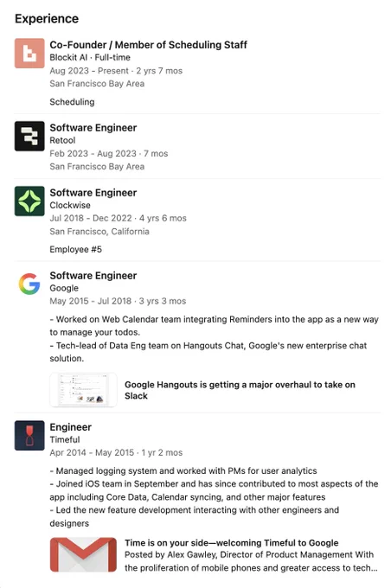
Task: Open the Google Hangouts article thumbnail
Action: click(x=83, y=390)
